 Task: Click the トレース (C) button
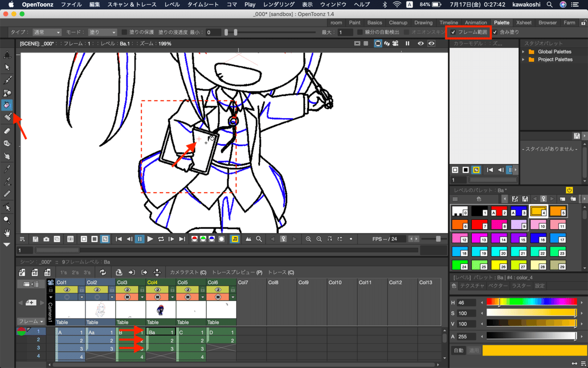pyautogui.click(x=281, y=272)
